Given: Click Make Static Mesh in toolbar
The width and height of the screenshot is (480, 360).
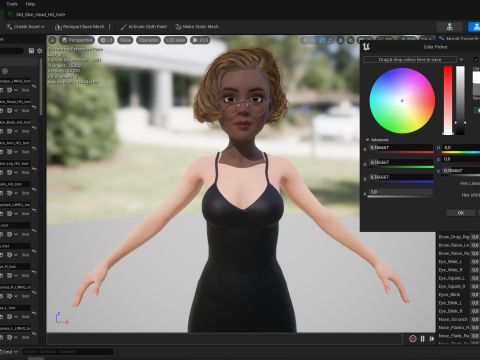Looking at the screenshot, I should pos(197,27).
